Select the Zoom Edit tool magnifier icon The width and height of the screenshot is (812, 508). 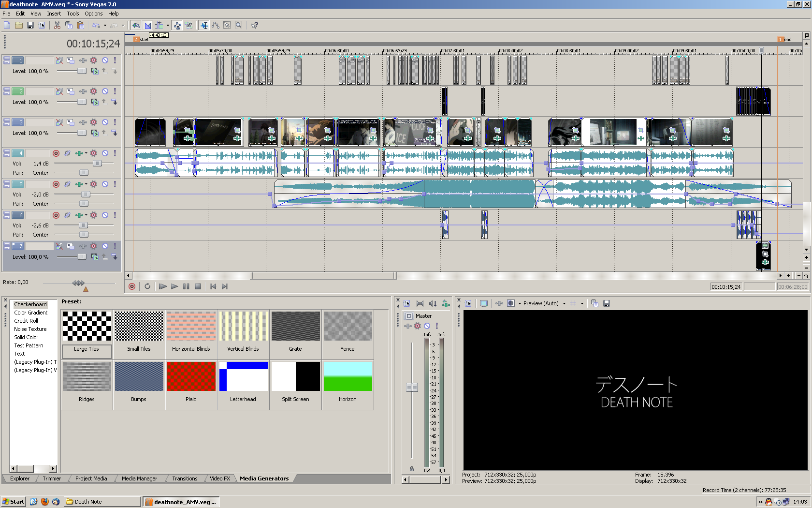pos(238,25)
